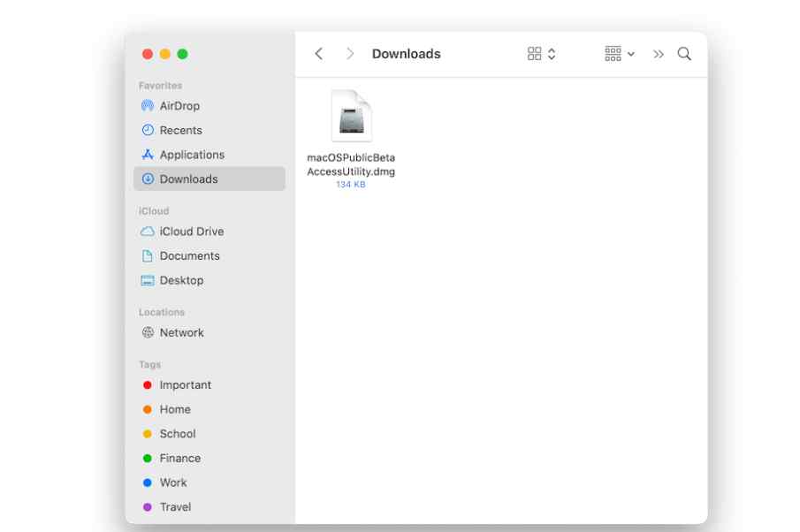Select macOSPublicBetaAccessUtility.dmg disk image icon
Image resolution: width=800 pixels, height=532 pixels.
pyautogui.click(x=352, y=116)
